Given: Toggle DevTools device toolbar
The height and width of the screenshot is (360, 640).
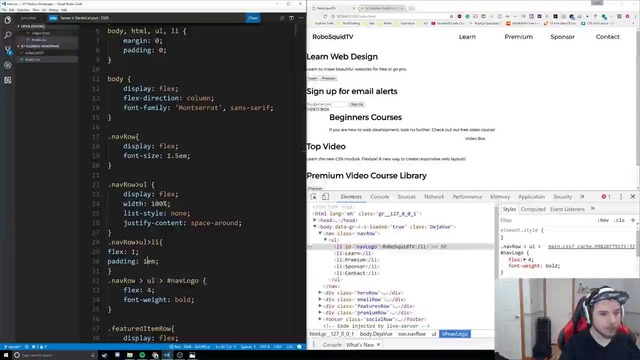Looking at the screenshot, I should [325, 197].
